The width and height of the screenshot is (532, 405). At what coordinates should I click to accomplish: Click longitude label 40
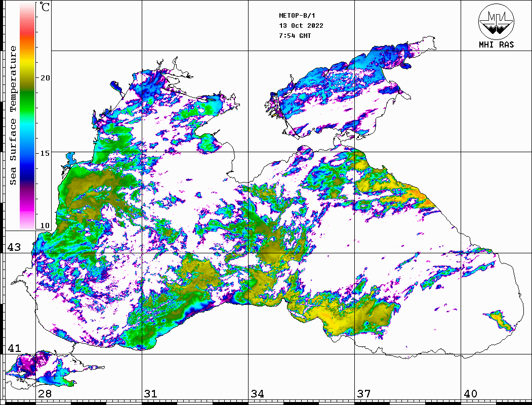470,393
